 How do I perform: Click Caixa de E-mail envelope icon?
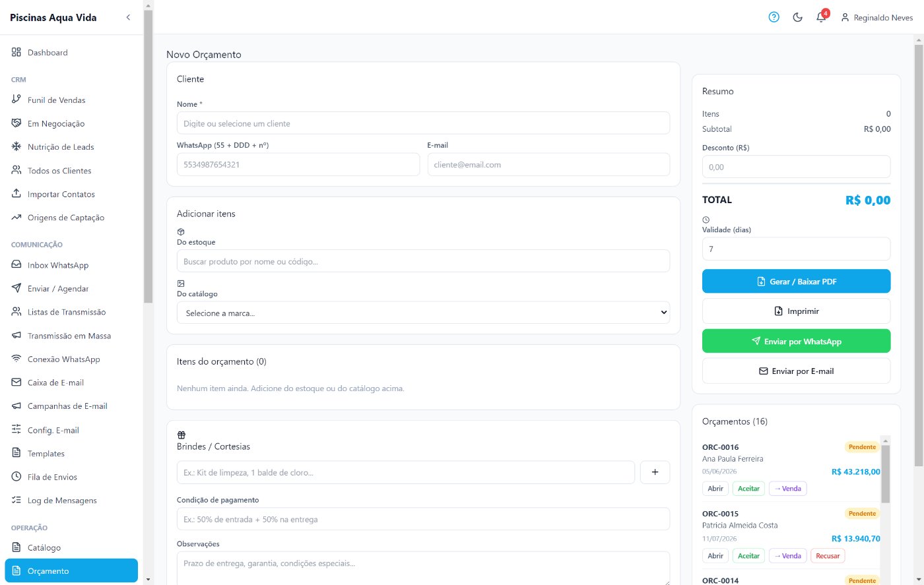click(x=16, y=383)
